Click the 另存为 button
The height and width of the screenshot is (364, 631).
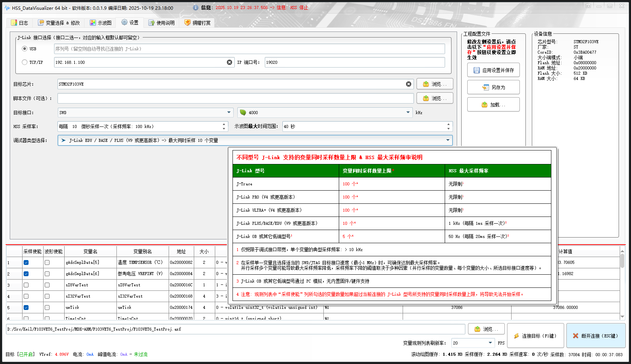pyautogui.click(x=493, y=87)
